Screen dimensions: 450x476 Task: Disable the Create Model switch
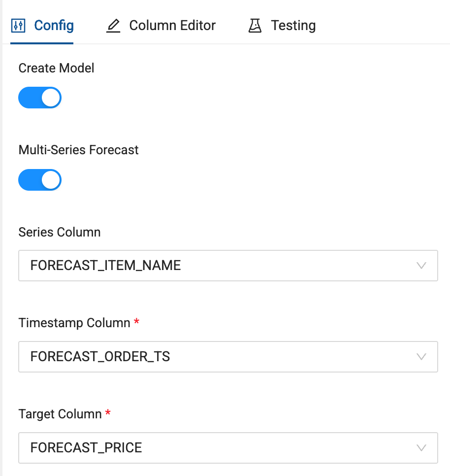pos(40,98)
